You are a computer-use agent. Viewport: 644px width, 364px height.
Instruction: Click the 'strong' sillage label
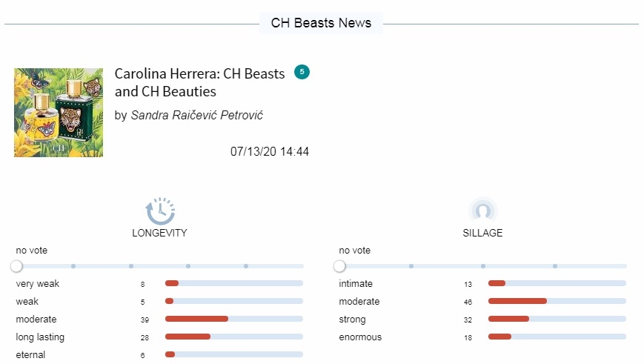[352, 320]
